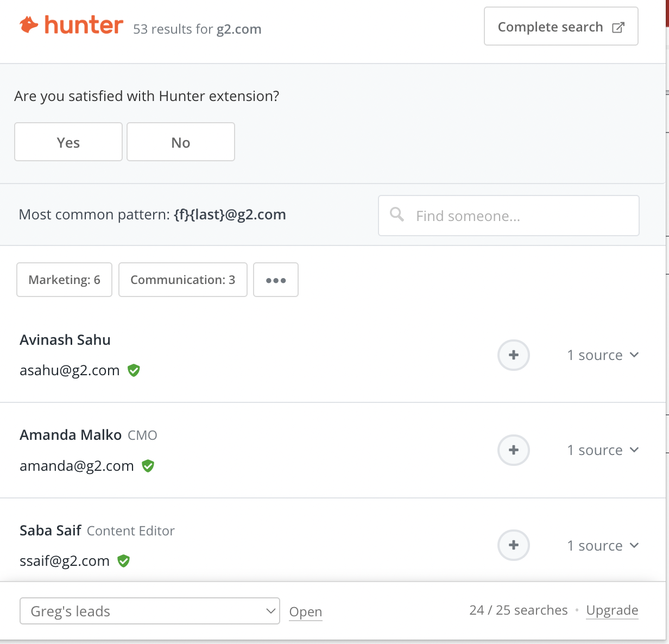Expand sources for Amanda Malko

point(603,450)
